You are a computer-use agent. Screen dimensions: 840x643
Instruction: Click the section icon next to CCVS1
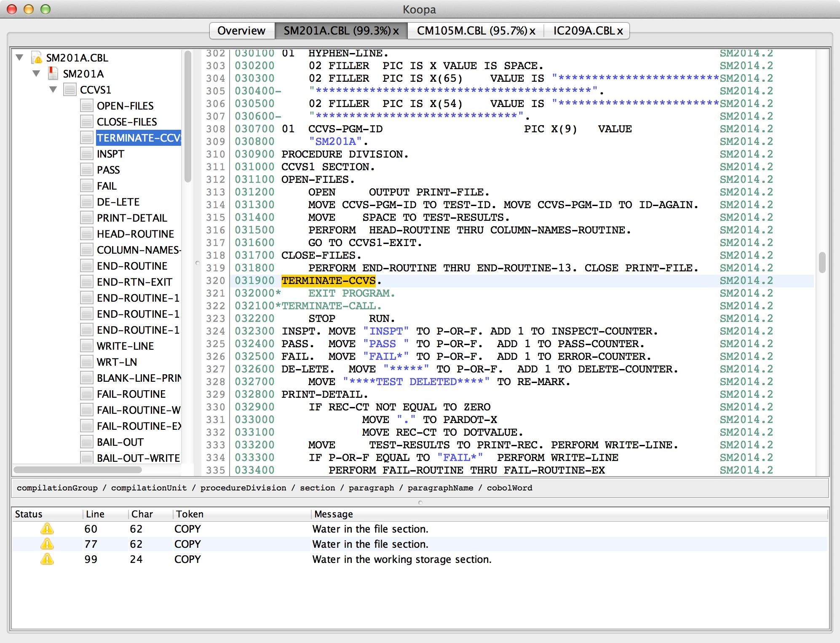click(x=70, y=90)
